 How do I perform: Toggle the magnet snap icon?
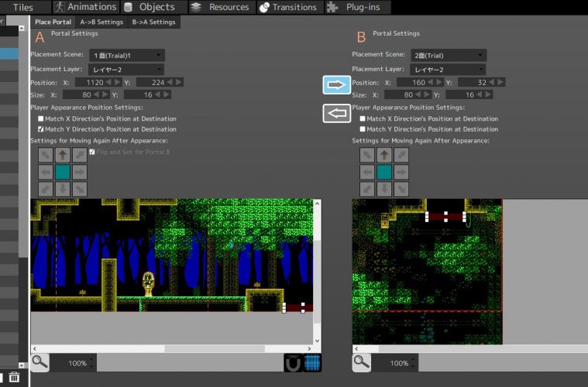pyautogui.click(x=294, y=363)
